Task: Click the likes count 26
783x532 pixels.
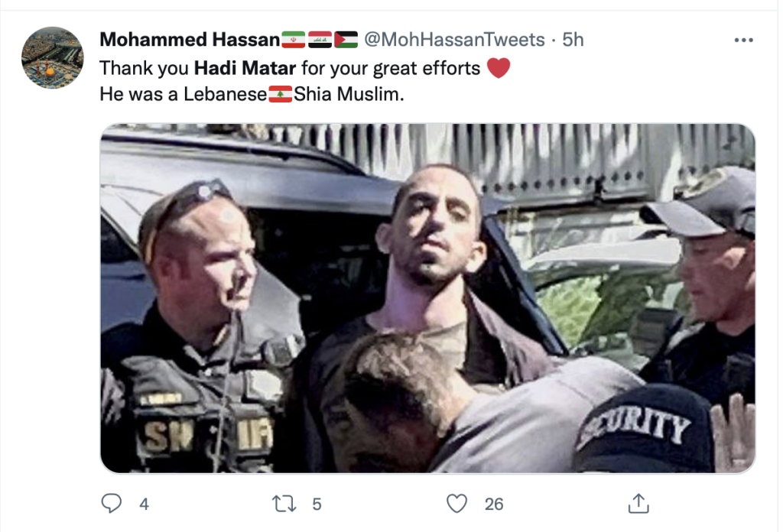Action: 494,504
